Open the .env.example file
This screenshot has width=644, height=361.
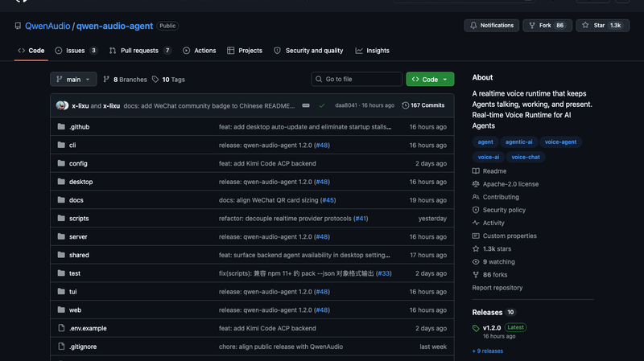[x=88, y=328]
